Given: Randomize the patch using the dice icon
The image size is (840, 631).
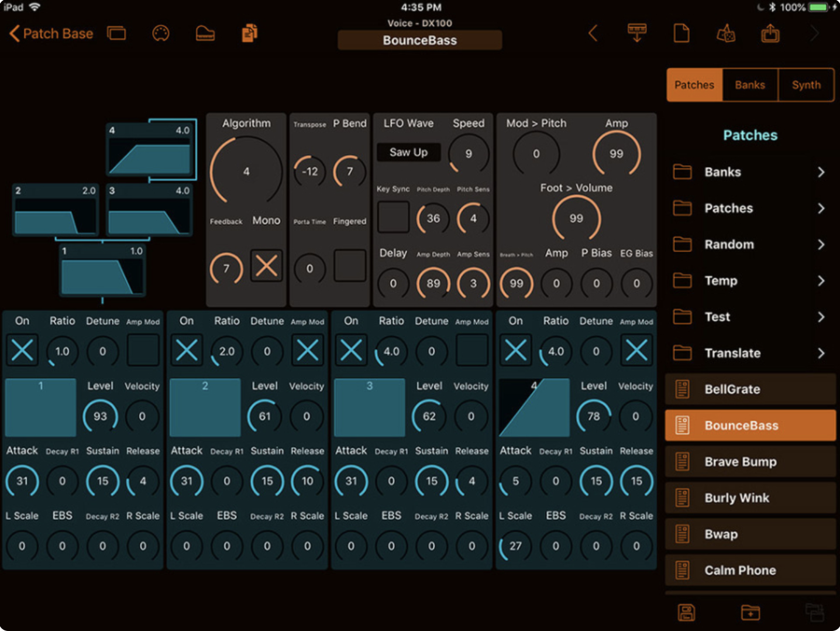Looking at the screenshot, I should 725,33.
